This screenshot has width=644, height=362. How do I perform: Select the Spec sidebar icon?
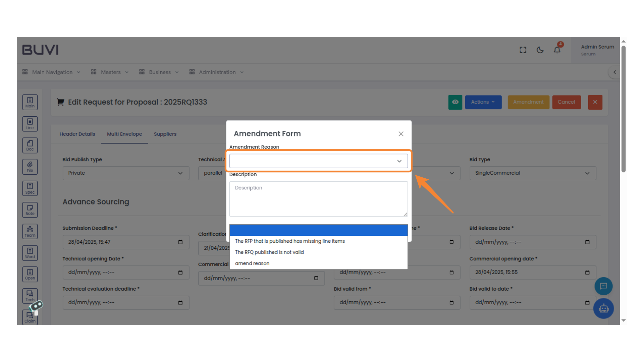(x=30, y=188)
